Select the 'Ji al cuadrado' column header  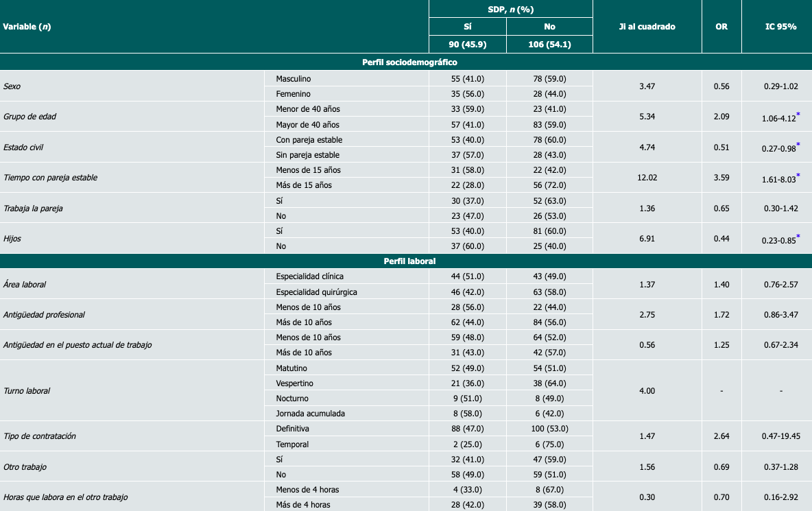coord(647,27)
